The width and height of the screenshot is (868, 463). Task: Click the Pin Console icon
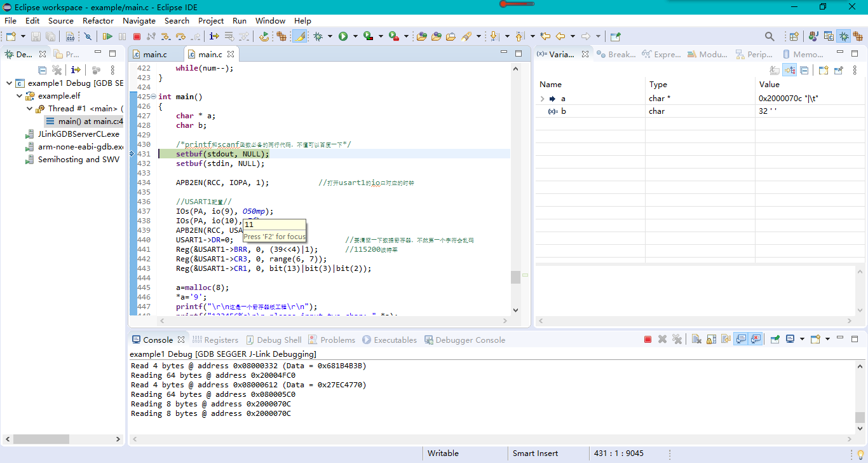tap(775, 339)
